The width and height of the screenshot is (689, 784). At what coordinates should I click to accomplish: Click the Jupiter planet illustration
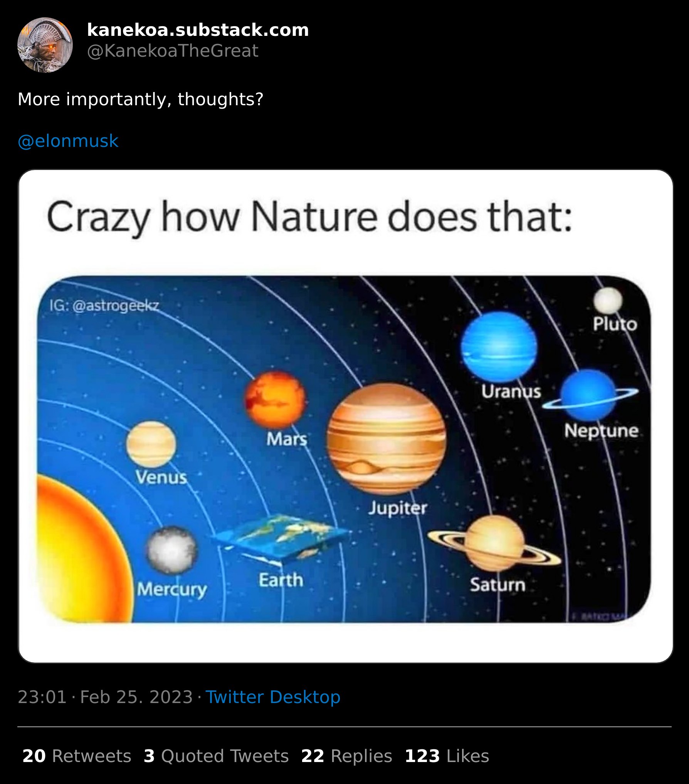click(x=387, y=439)
